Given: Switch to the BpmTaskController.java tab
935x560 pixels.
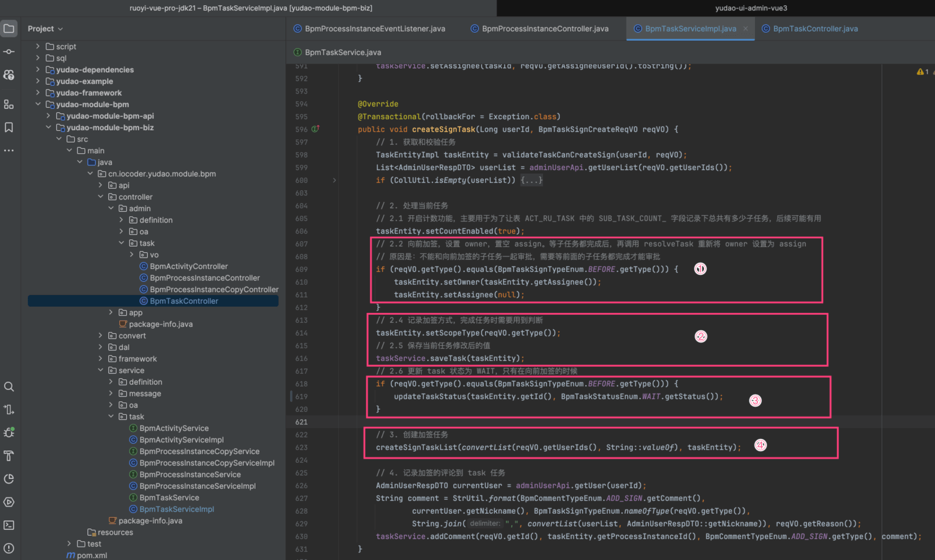Looking at the screenshot, I should 815,29.
